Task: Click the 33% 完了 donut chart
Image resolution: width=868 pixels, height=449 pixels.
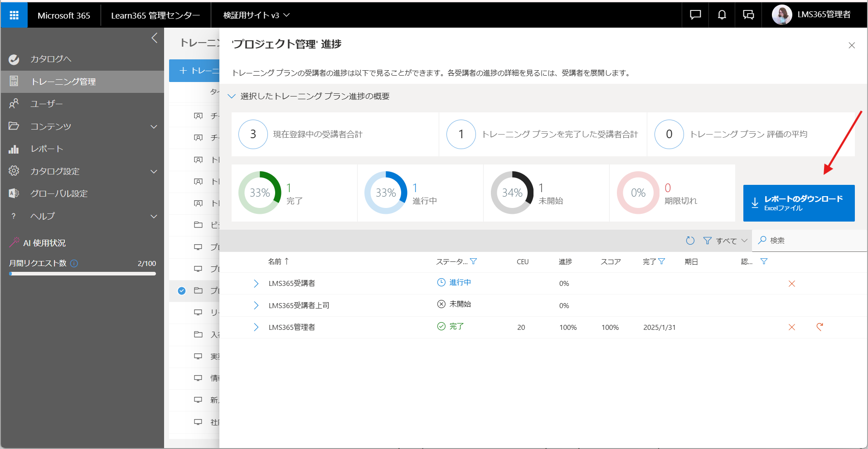Action: [x=260, y=193]
